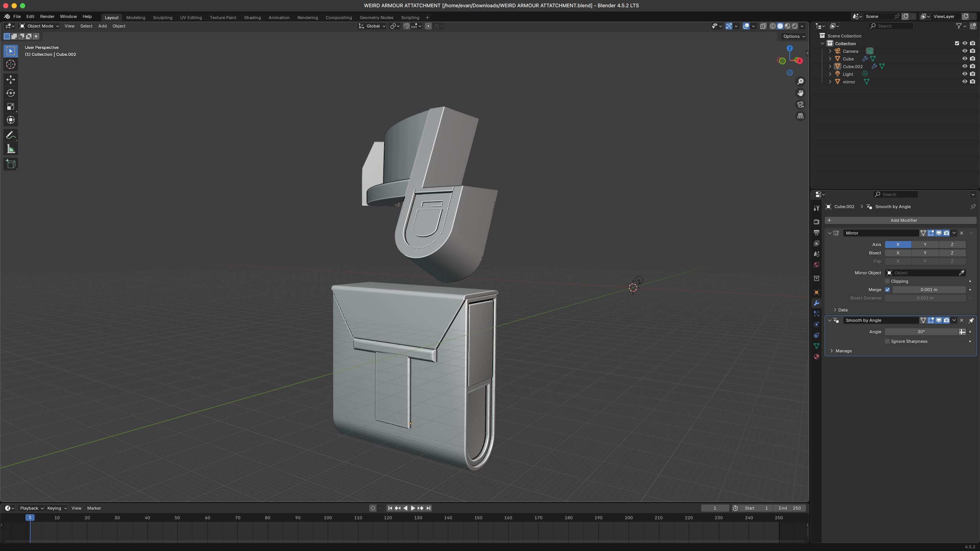Activate the Move tool
This screenshot has height=551, width=980.
(x=11, y=79)
